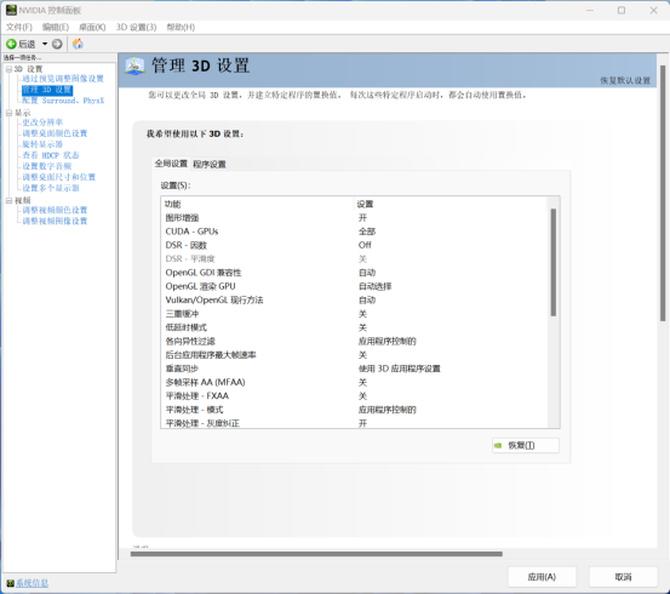Select the 三重缓冲 setting row
This screenshot has height=594, width=670.
click(x=355, y=314)
